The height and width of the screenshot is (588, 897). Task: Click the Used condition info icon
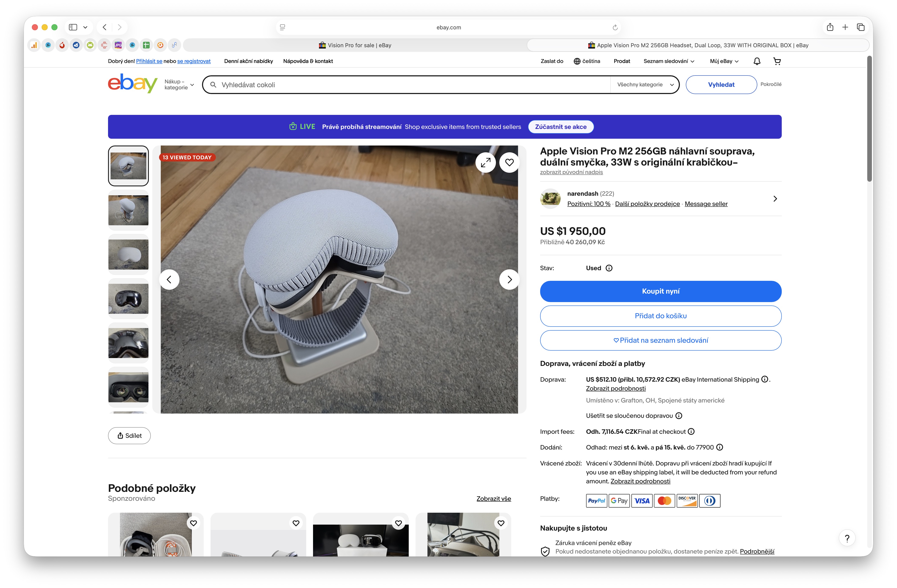point(609,268)
